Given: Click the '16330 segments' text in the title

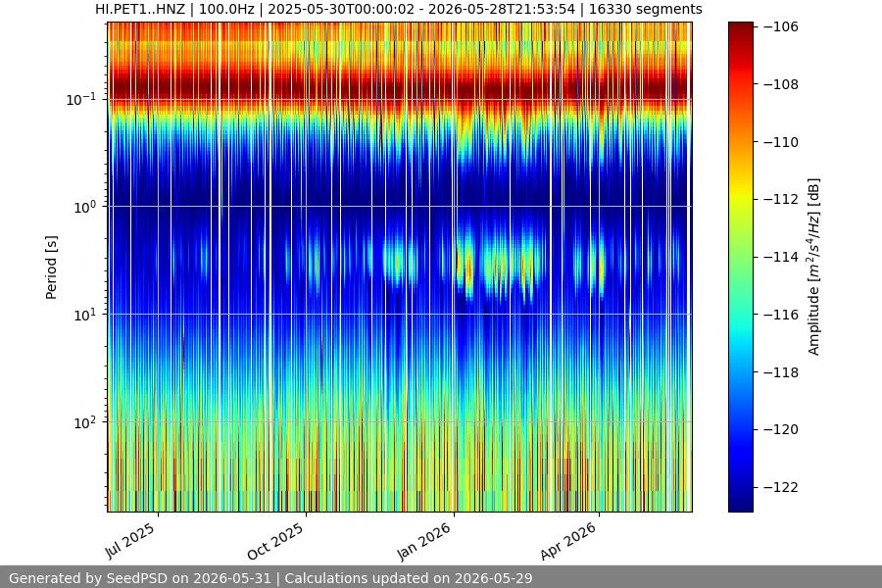Looking at the screenshot, I should click(645, 10).
